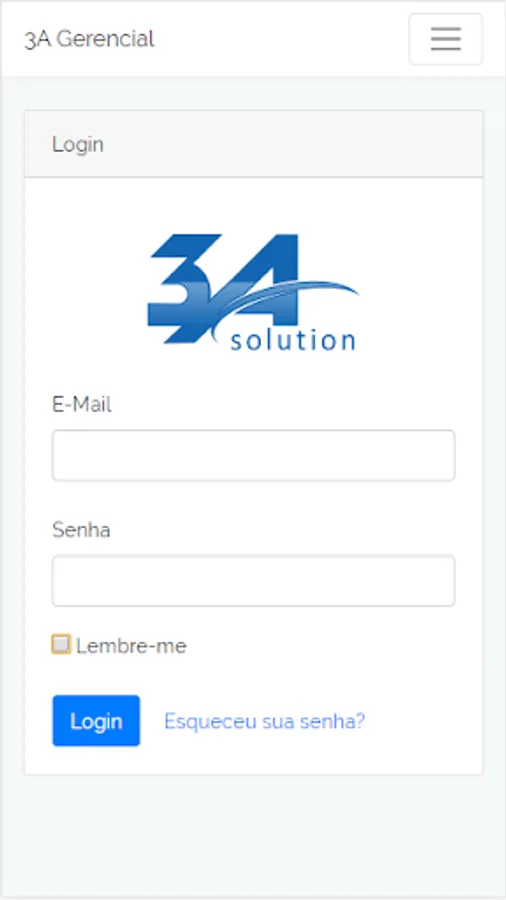The height and width of the screenshot is (900, 506).
Task: Toggle the Lembre-me checkbox
Action: (x=61, y=644)
